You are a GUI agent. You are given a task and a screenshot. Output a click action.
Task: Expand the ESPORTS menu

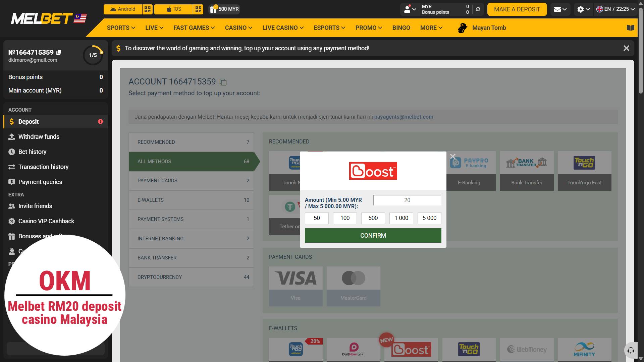[329, 28]
